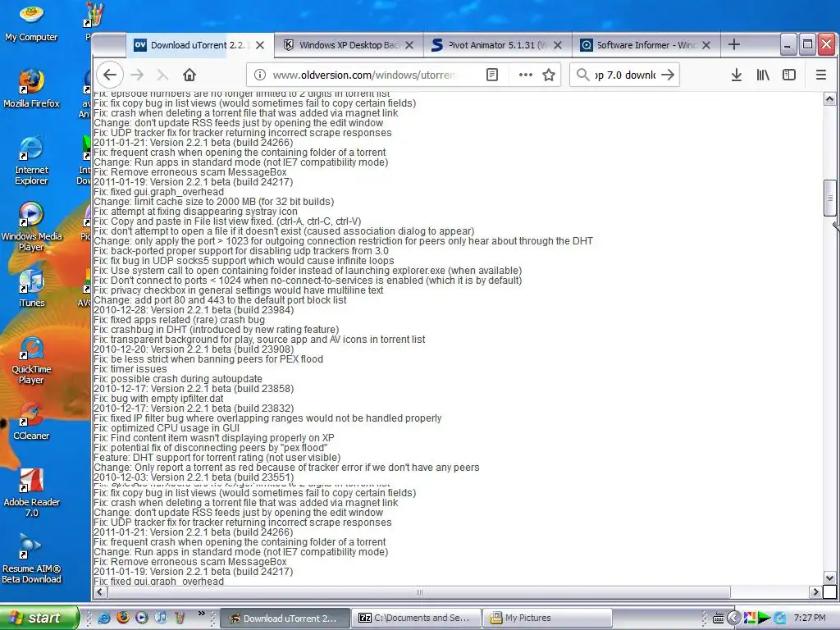Click text 'Fix: optimized CPU usage in GUI'
The image size is (840, 630).
pyautogui.click(x=167, y=427)
